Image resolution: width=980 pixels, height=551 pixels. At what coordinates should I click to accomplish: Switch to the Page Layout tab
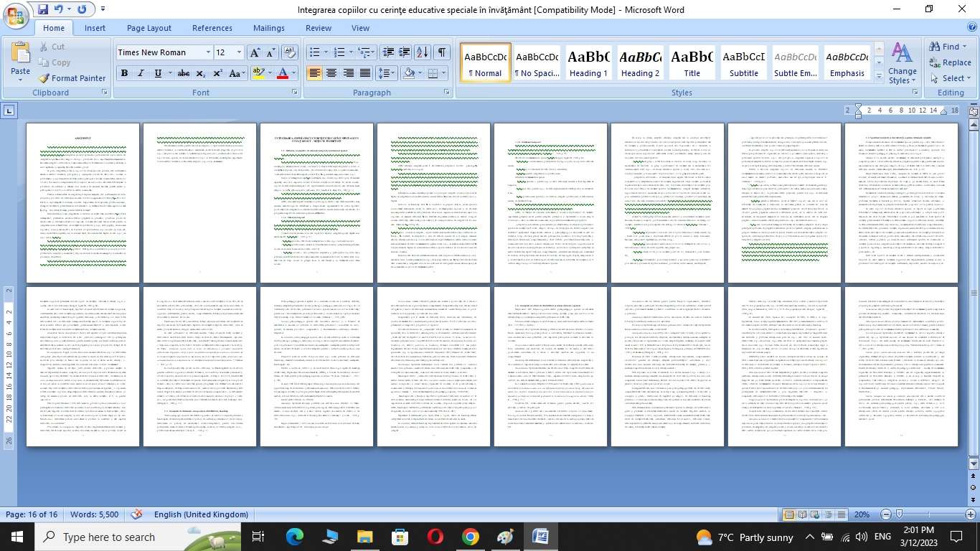pos(149,28)
